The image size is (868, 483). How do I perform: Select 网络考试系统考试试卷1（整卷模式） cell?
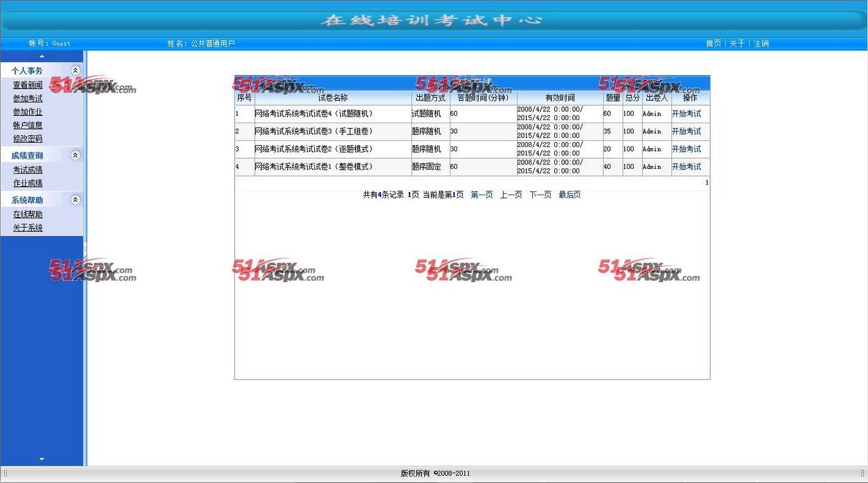coord(333,167)
